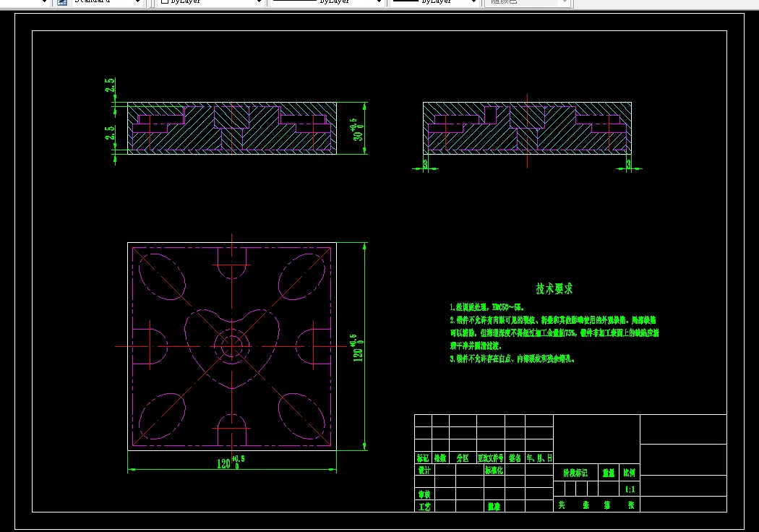Select the vertical 120 dimension beside the plan view

[x=358, y=348]
